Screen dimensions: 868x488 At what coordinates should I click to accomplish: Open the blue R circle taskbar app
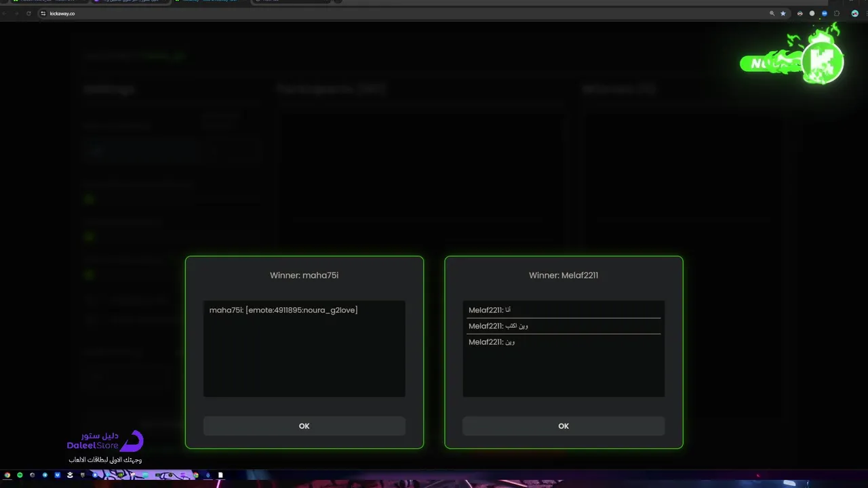point(95,475)
